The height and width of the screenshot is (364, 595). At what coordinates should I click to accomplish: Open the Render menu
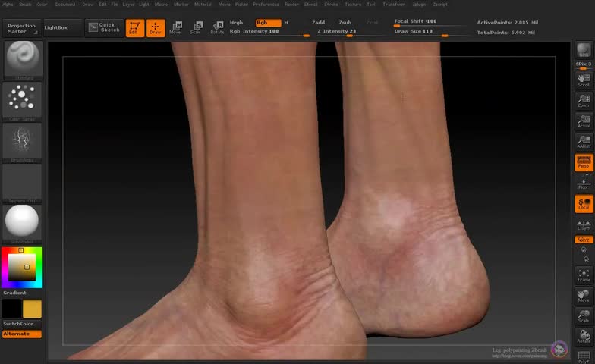(x=291, y=5)
